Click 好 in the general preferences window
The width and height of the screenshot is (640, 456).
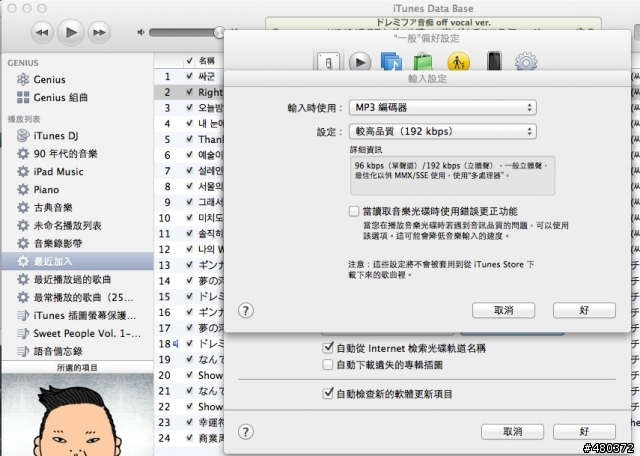(x=584, y=432)
